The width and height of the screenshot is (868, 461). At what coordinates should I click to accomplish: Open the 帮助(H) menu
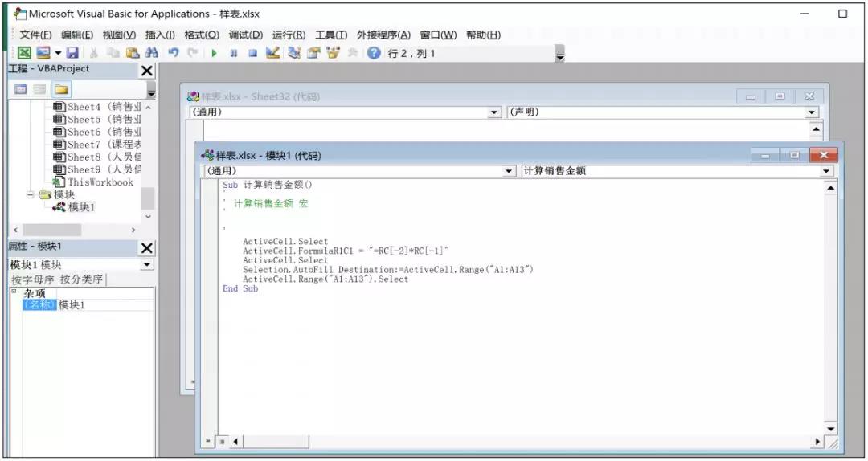point(483,35)
